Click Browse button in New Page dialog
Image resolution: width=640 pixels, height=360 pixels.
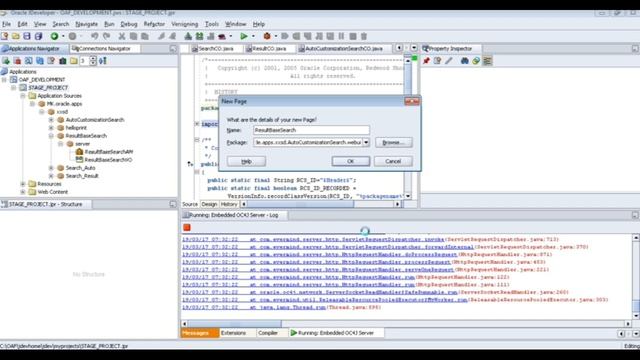pyautogui.click(x=393, y=142)
